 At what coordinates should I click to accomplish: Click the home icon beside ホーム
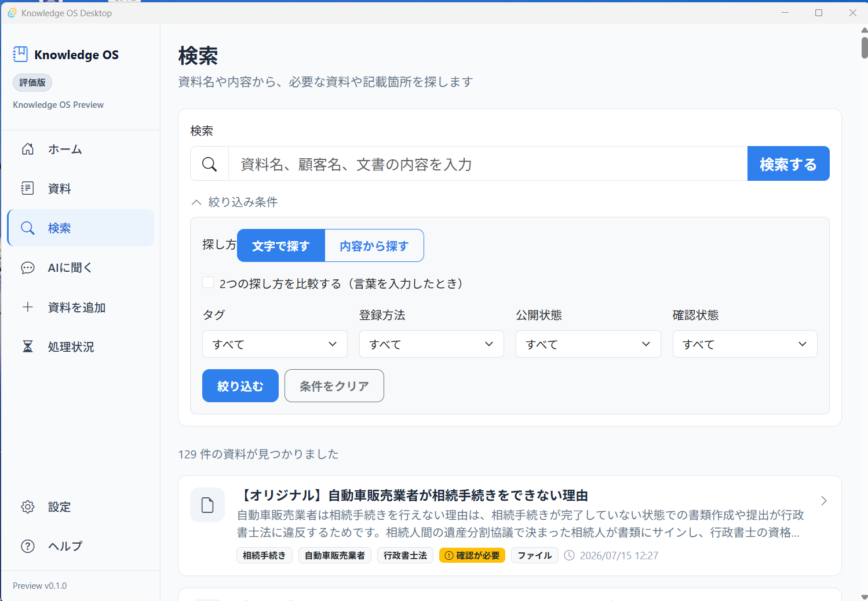(x=28, y=149)
